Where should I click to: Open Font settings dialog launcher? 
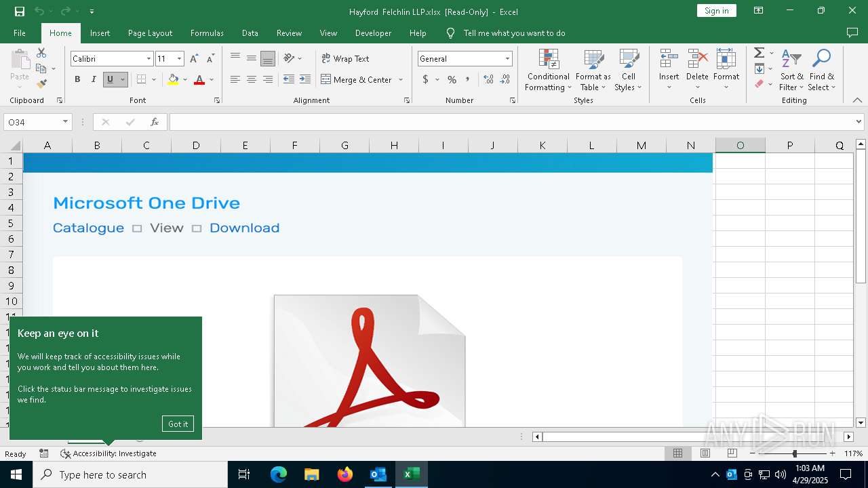pos(217,100)
